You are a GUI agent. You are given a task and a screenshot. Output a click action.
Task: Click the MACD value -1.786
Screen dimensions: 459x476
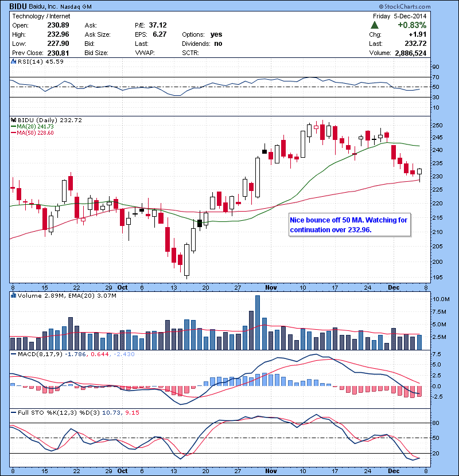pos(76,354)
